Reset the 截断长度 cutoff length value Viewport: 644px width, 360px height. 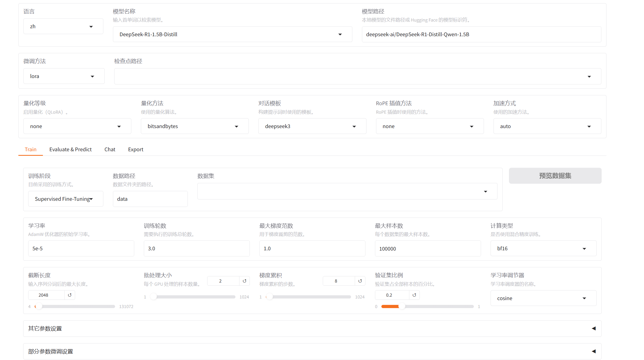pyautogui.click(x=70, y=295)
